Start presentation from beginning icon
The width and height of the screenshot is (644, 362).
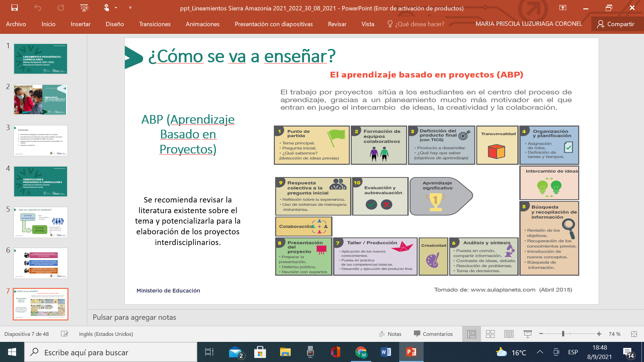pyautogui.click(x=84, y=8)
